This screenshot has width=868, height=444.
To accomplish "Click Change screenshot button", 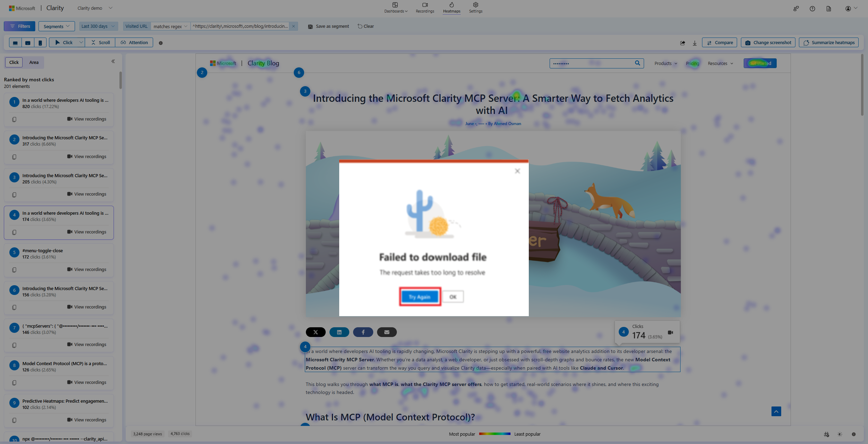I will coord(768,43).
